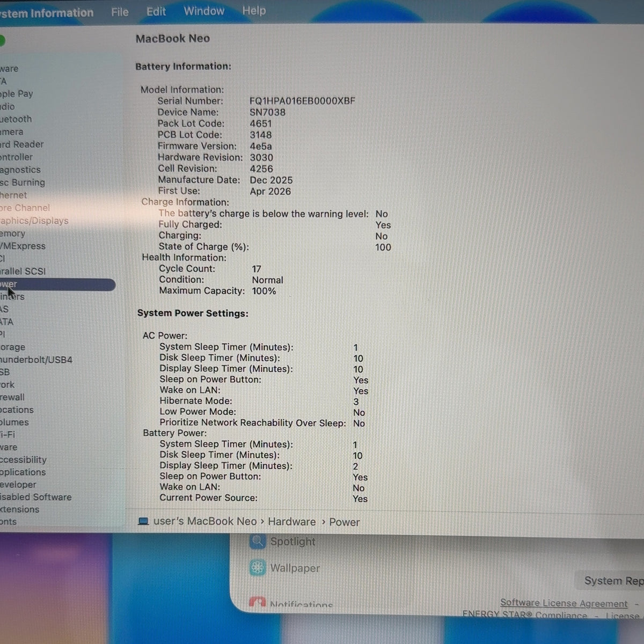Select Thunderbolt/USB4 in the sidebar
644x644 pixels.
coord(36,360)
